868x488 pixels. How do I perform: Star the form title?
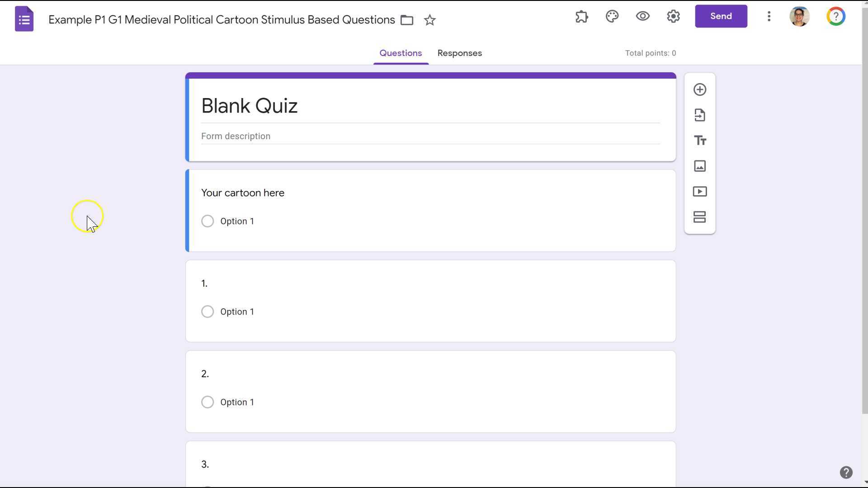point(430,20)
